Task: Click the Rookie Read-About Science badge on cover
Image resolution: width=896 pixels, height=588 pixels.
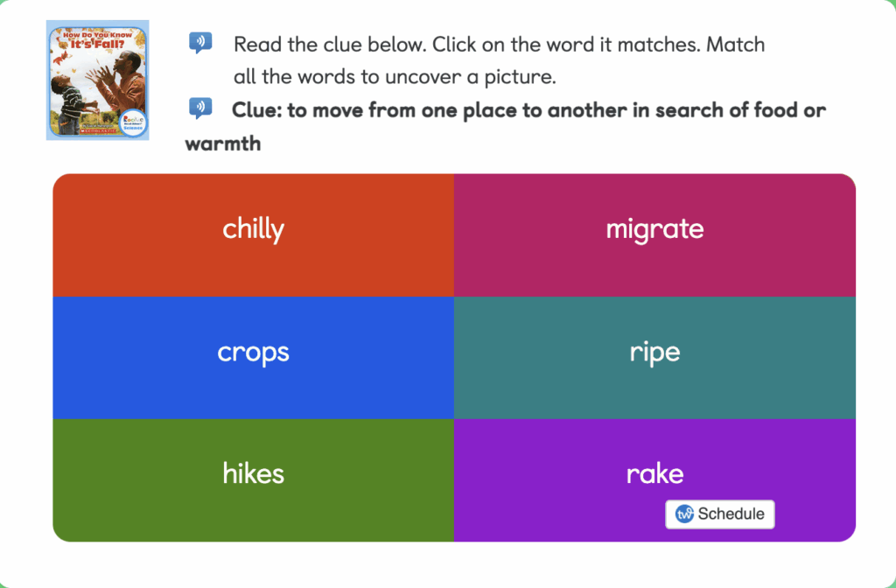Action: pyautogui.click(x=134, y=122)
